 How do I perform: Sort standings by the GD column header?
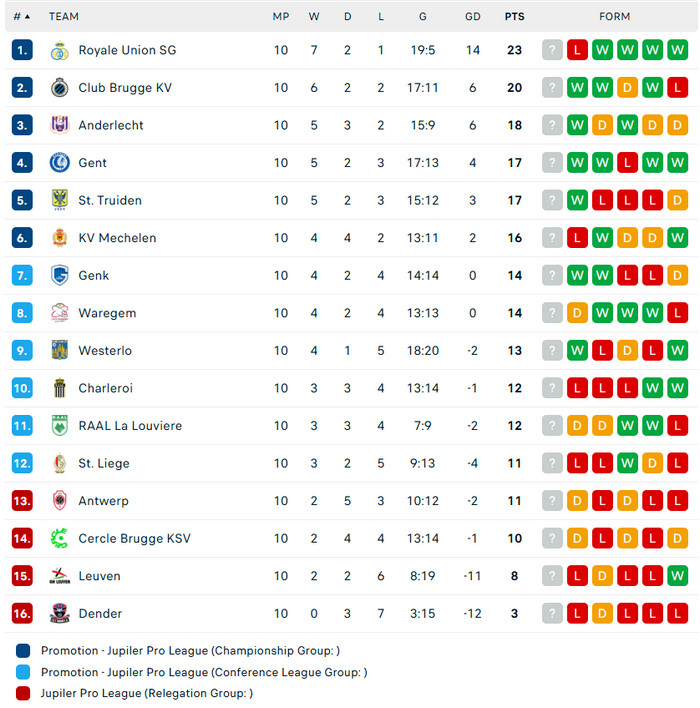click(473, 16)
